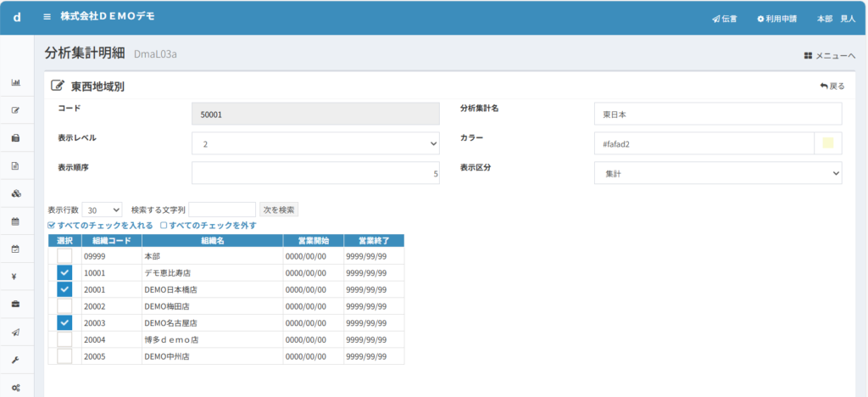Open the 表示レベル dropdown
Image resolution: width=868 pixels, height=397 pixels.
click(315, 143)
